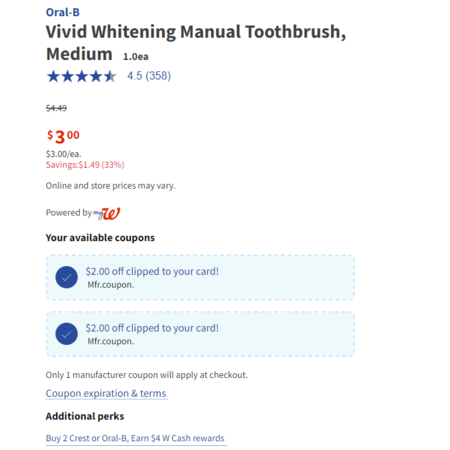
Task: Click the crossed-out $4.49 original price
Action: (56, 108)
